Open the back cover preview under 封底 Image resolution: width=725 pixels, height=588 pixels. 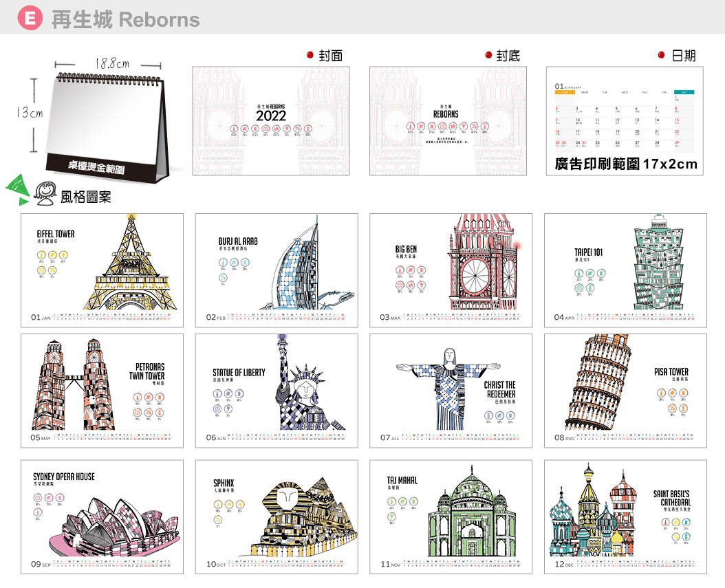pos(448,120)
